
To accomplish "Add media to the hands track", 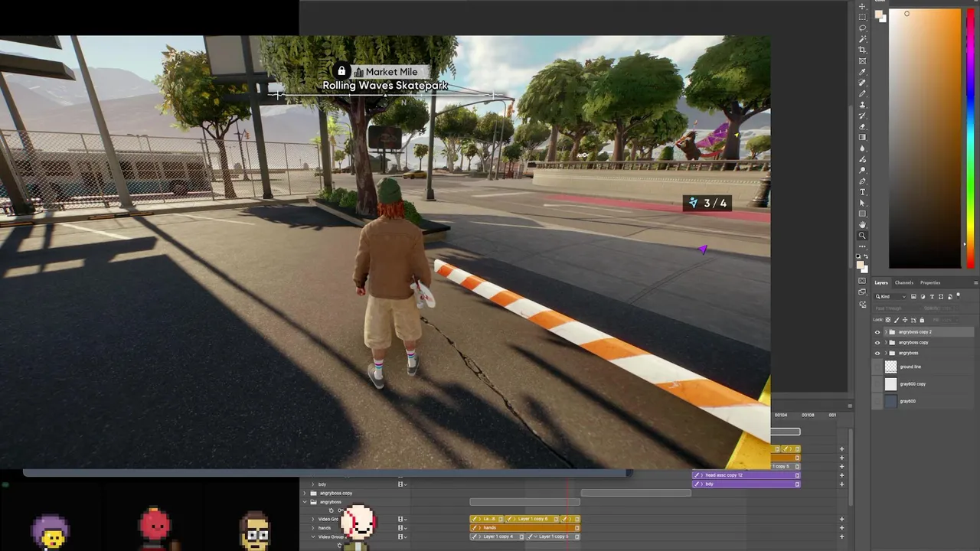I will coord(841,527).
